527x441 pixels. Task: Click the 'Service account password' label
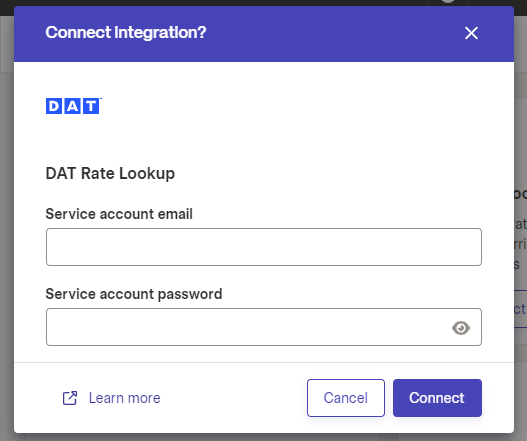(x=134, y=294)
